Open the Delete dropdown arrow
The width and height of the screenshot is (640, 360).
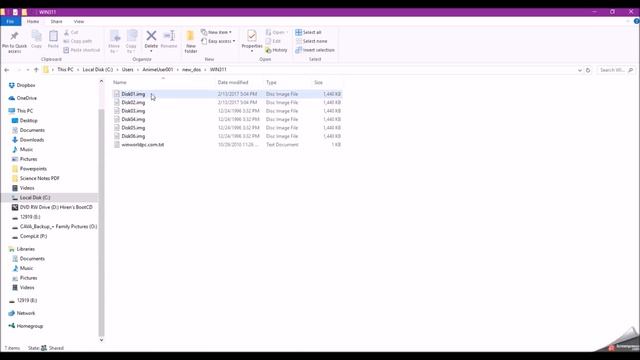coord(151,51)
